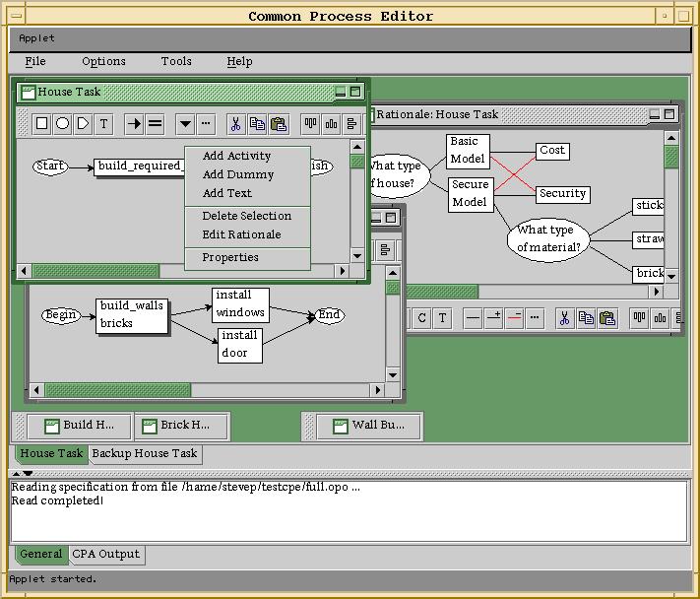This screenshot has width=700, height=599.
Task: Click the scroll-down arrow of Rationale window
Action: coord(671,277)
